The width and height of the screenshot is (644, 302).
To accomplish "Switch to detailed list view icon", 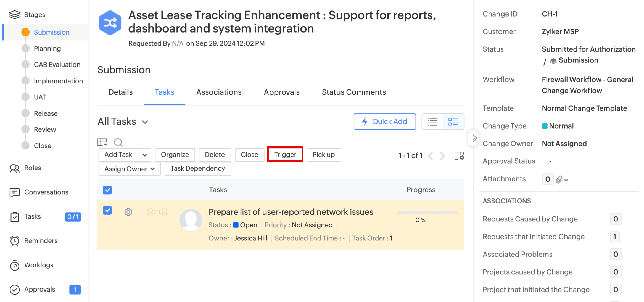I will [453, 122].
